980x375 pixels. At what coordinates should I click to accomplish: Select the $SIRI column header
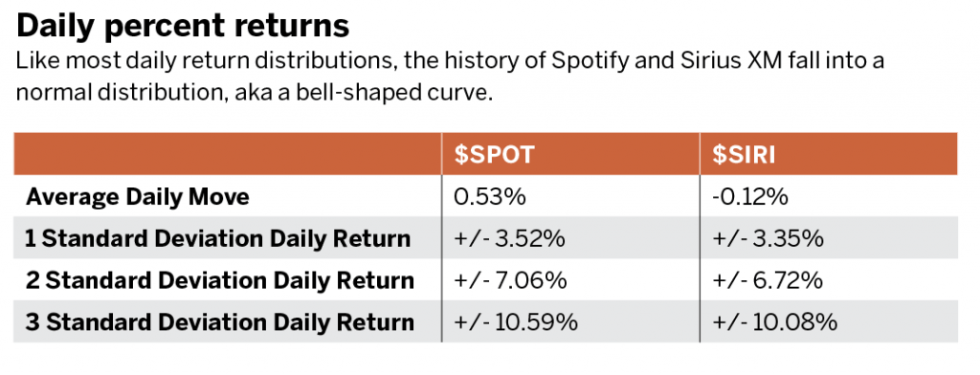click(x=745, y=154)
